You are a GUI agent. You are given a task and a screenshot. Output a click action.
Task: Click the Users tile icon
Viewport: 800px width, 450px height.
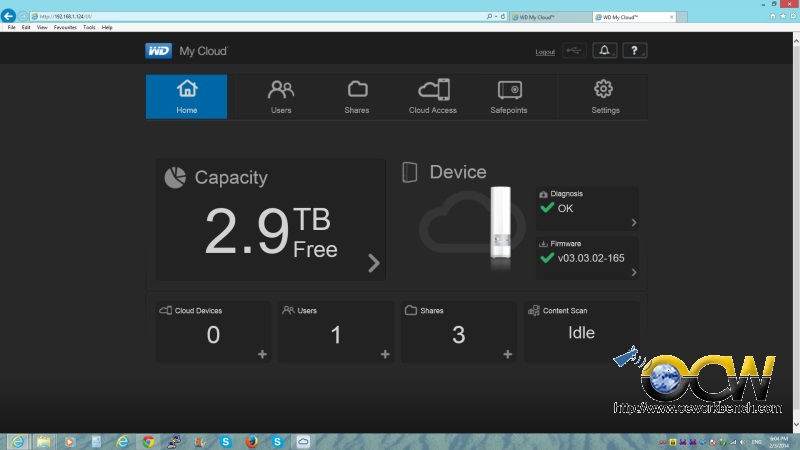point(288,310)
